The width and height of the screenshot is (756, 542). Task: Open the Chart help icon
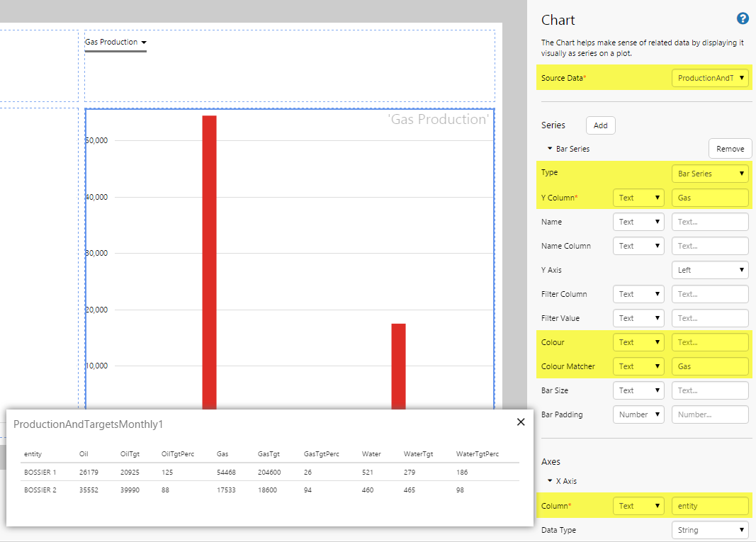pos(743,19)
